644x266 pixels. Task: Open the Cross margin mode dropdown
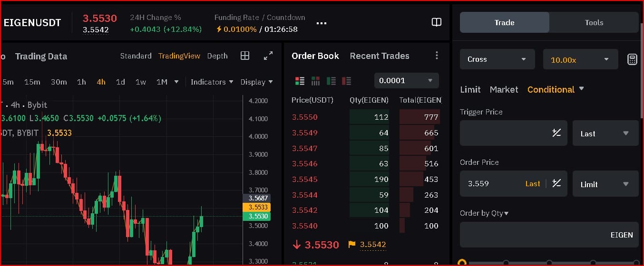pyautogui.click(x=497, y=59)
